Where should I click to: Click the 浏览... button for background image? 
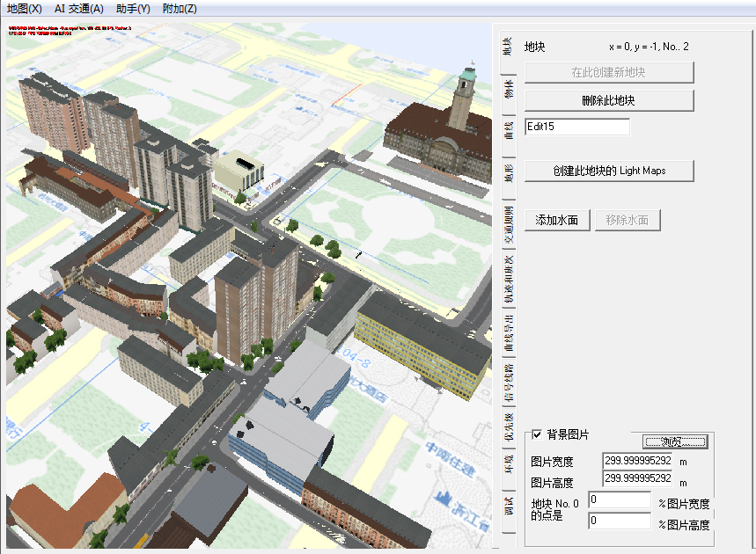point(675,441)
